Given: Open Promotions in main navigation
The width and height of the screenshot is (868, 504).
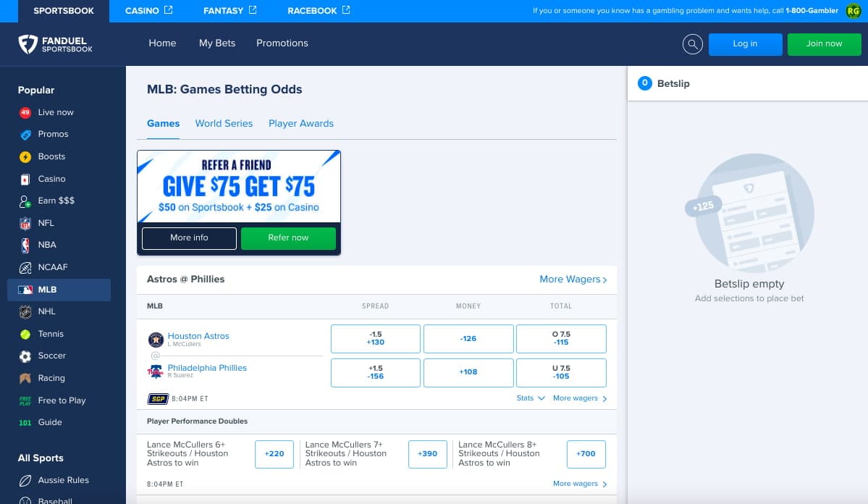Looking at the screenshot, I should (x=282, y=43).
